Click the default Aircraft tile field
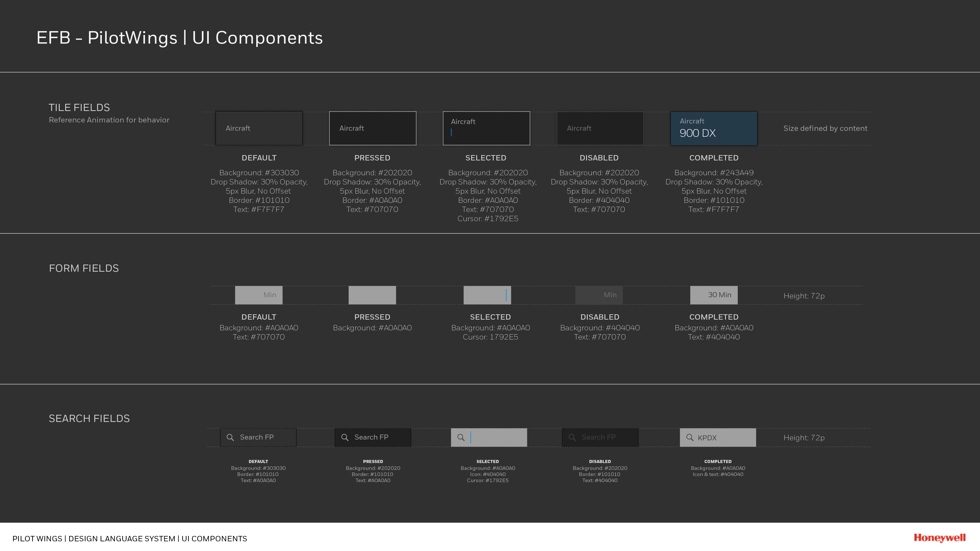 pyautogui.click(x=259, y=128)
